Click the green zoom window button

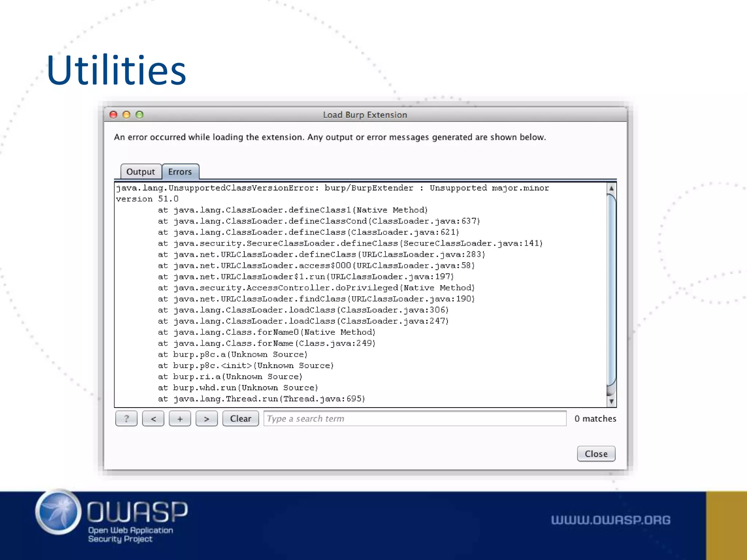(x=140, y=115)
